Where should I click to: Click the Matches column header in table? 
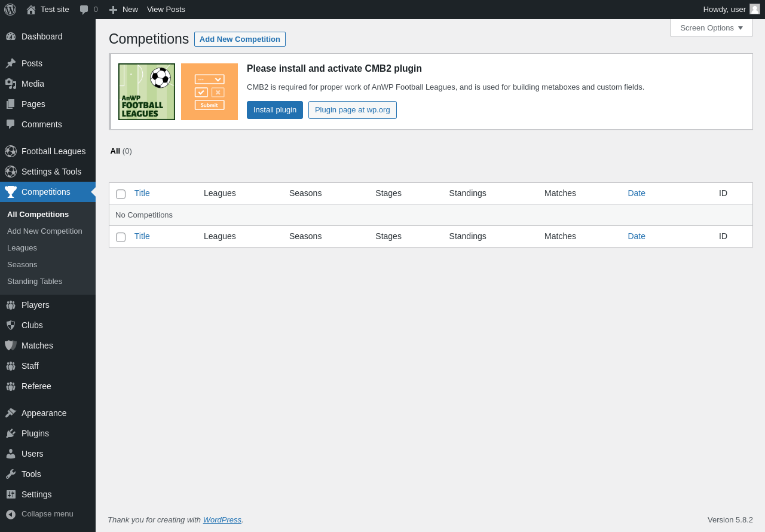[x=560, y=193]
